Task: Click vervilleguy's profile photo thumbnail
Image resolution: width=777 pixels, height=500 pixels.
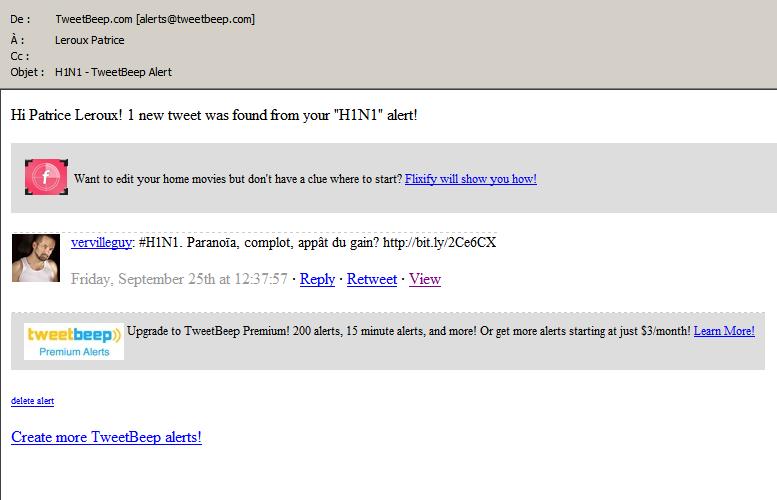Action: [x=36, y=258]
